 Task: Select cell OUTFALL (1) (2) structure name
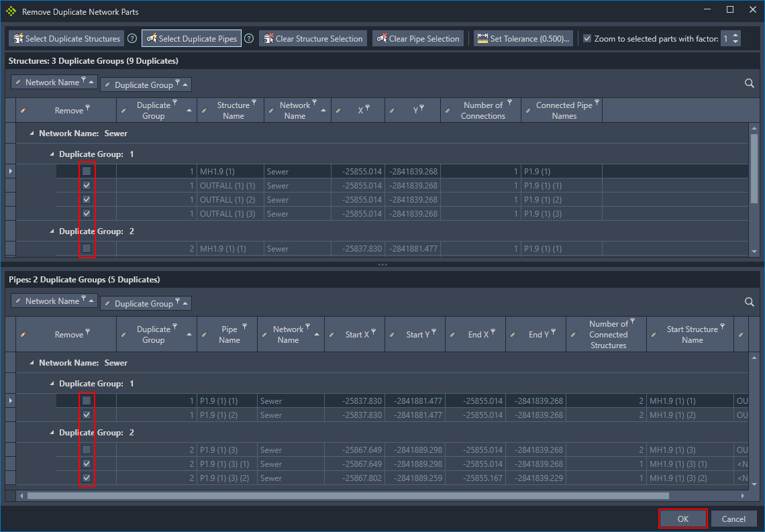tap(230, 199)
